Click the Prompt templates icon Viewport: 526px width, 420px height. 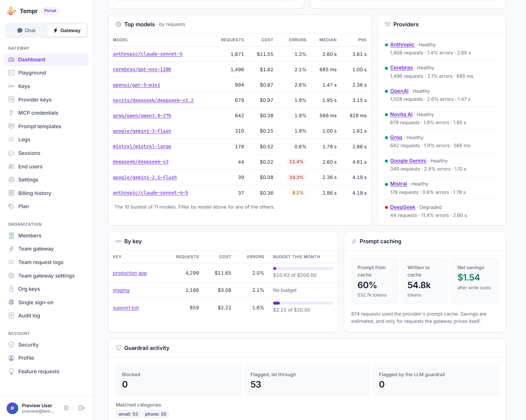pyautogui.click(x=11, y=126)
